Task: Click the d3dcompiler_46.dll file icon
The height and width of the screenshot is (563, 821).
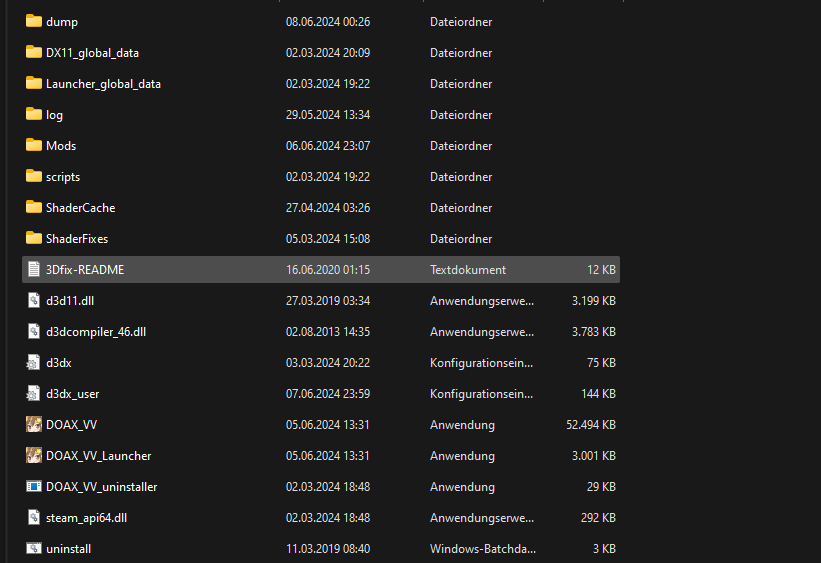Action: 34,331
